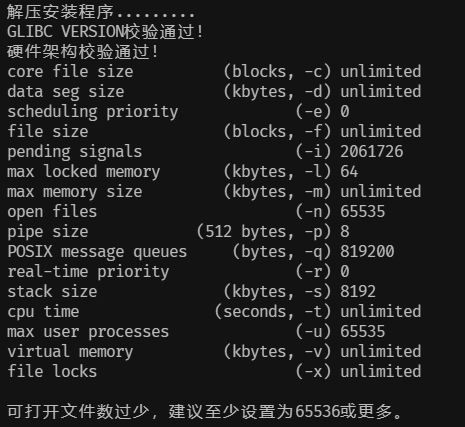
Task: Click the warning line mentioning 65536
Action: (x=205, y=412)
